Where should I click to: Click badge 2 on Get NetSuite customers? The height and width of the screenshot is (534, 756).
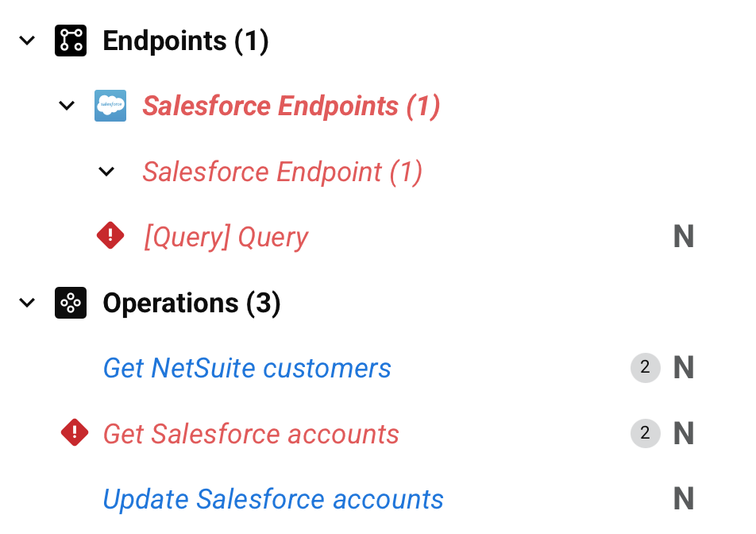point(645,368)
